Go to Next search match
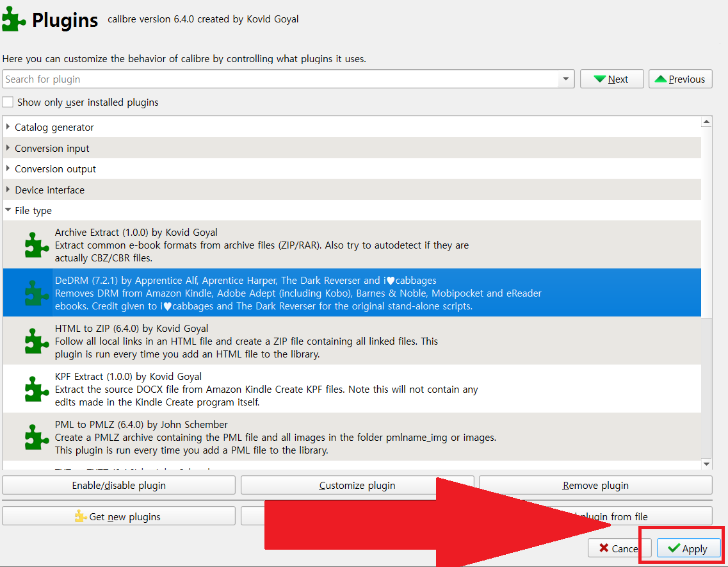This screenshot has height=567, width=728. pyautogui.click(x=611, y=79)
